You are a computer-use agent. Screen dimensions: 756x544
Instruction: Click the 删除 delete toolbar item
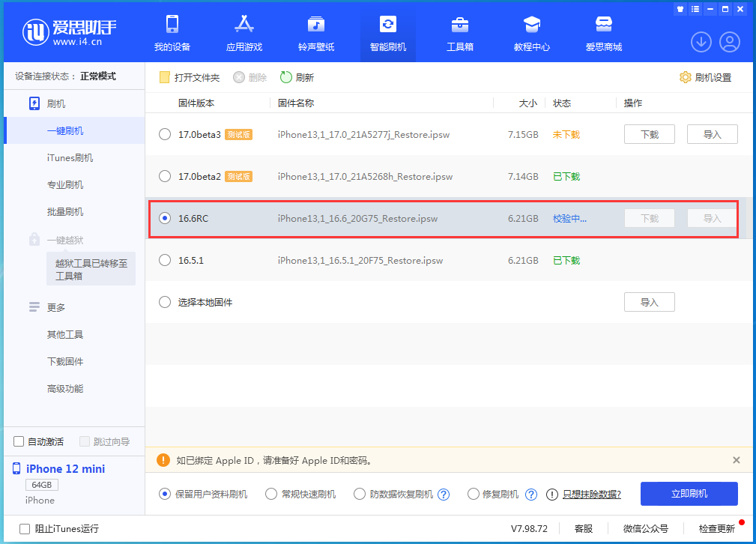250,78
